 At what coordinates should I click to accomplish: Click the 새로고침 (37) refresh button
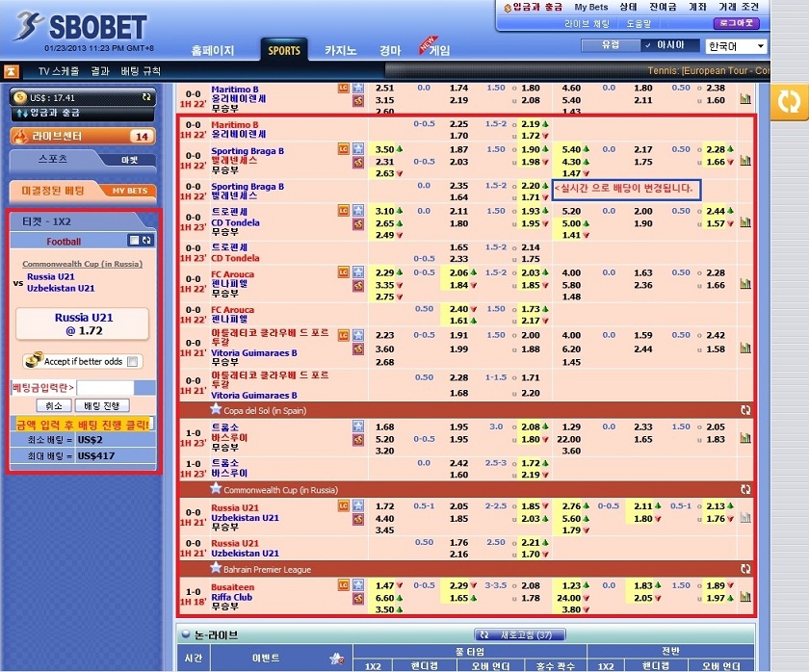520,634
